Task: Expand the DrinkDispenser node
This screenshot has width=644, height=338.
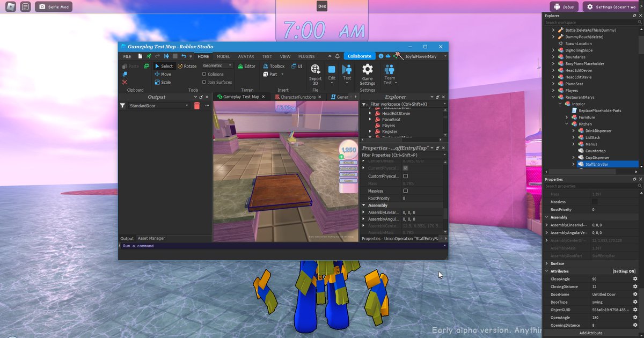Action: [573, 130]
